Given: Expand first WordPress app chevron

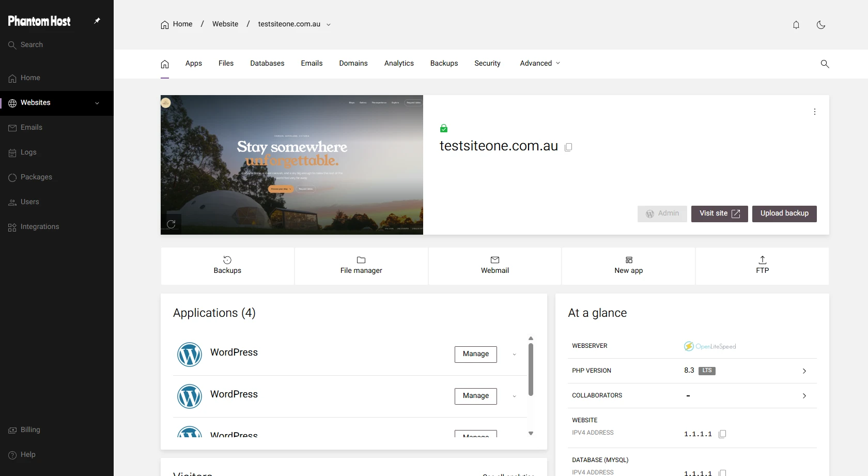Looking at the screenshot, I should [514, 355].
